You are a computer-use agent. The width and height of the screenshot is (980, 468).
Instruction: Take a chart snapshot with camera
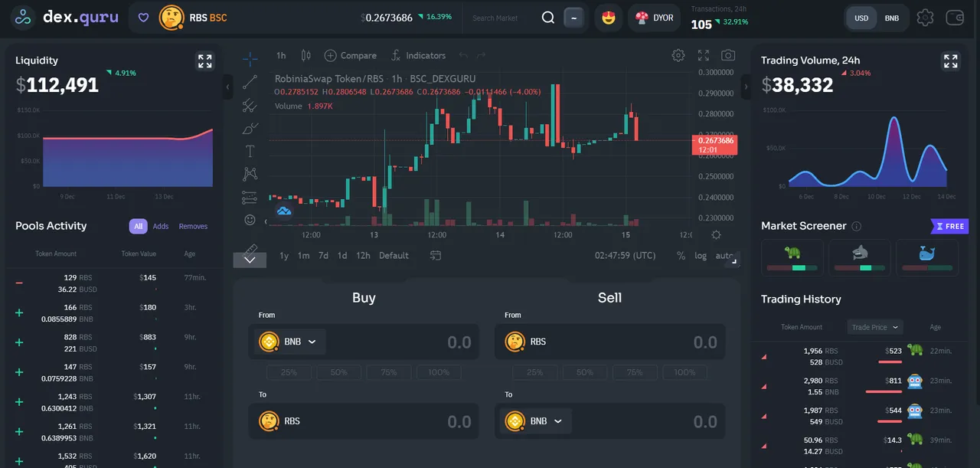[x=728, y=55]
